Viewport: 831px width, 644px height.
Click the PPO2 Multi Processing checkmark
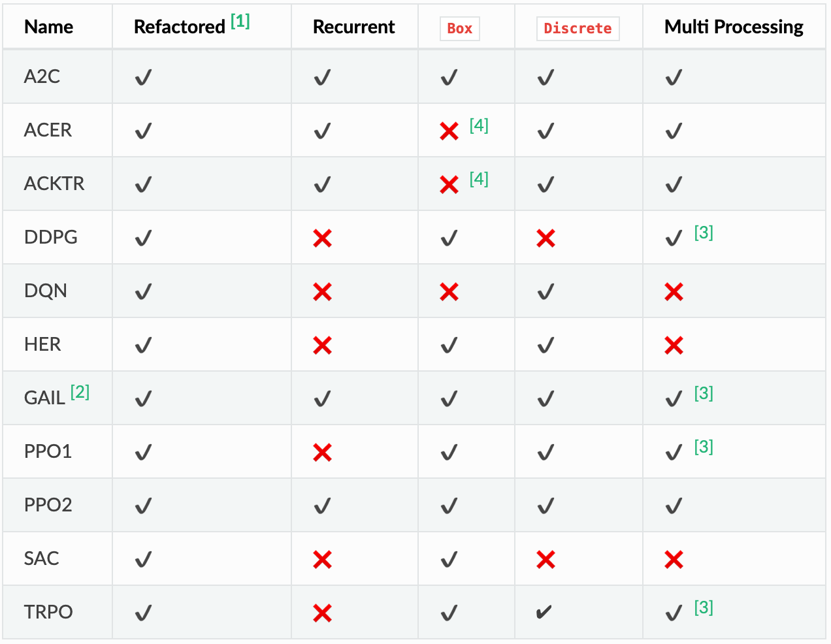[x=674, y=506]
